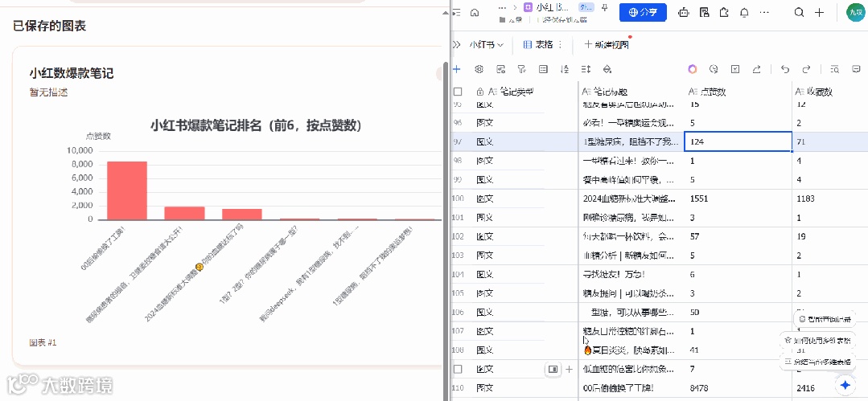Open the notification bell
This screenshot has width=868, height=401.
pos(745,12)
